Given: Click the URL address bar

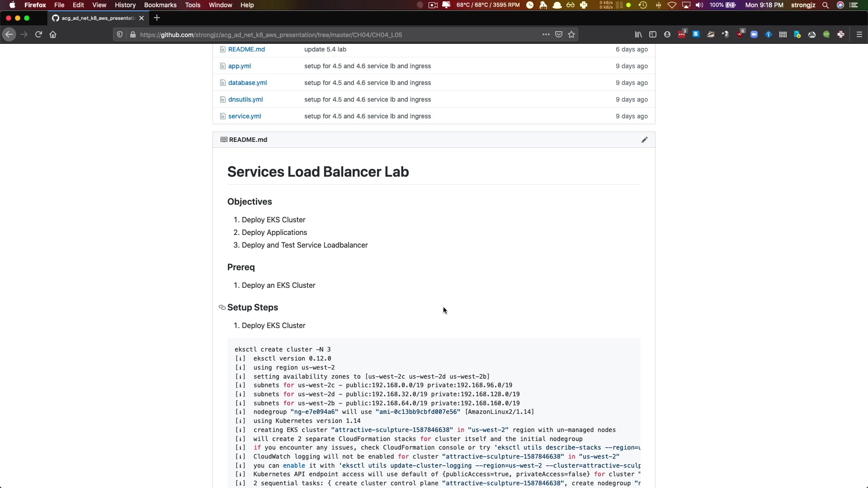Looking at the screenshot, I should click(x=316, y=35).
